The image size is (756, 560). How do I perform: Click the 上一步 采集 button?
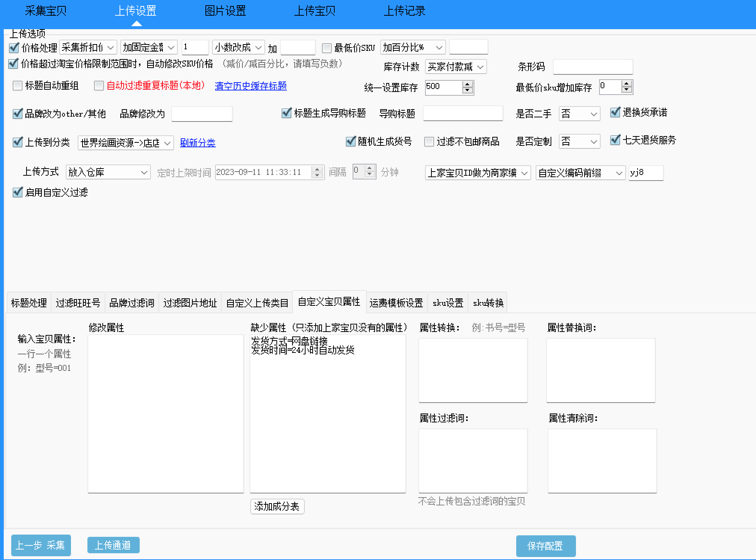pyautogui.click(x=41, y=545)
